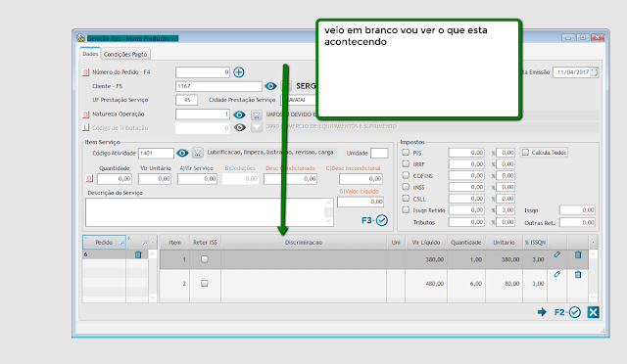Screen dimensions: 627x364
Task: Switch to the Condições Pagto tab
Action: 125,55
